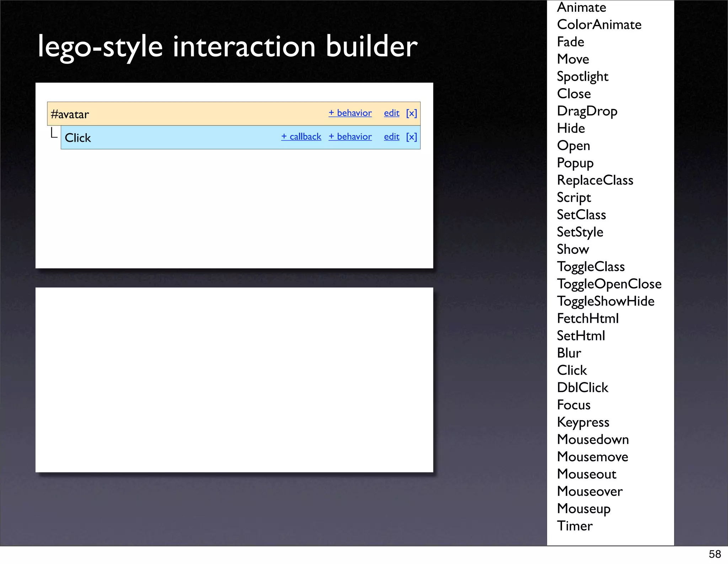This screenshot has width=728, height=564.
Task: Select Spotlight from the list
Action: (583, 77)
